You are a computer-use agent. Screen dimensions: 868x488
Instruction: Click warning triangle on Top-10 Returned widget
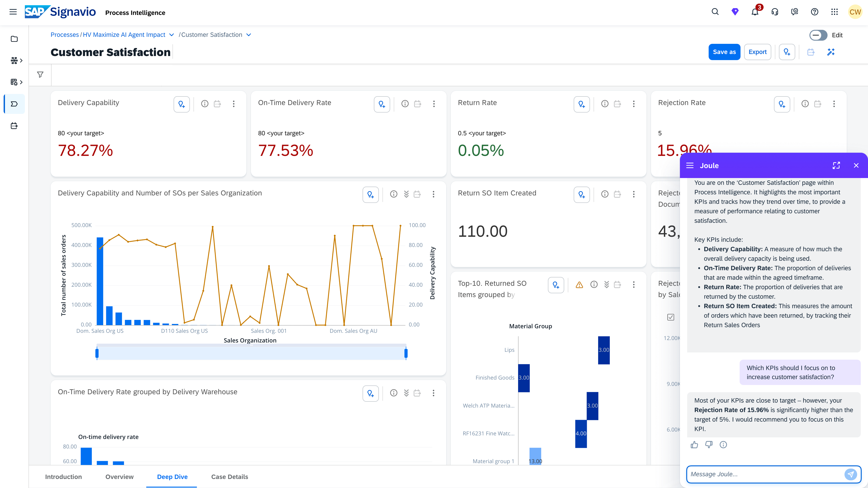579,285
